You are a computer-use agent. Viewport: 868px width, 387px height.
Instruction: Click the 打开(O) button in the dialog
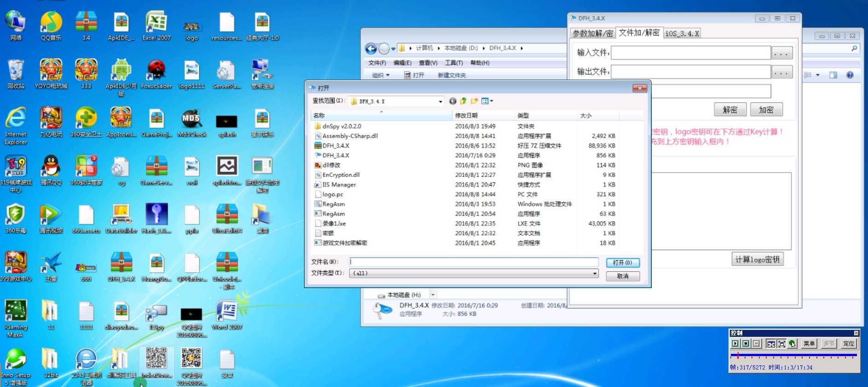pos(623,263)
